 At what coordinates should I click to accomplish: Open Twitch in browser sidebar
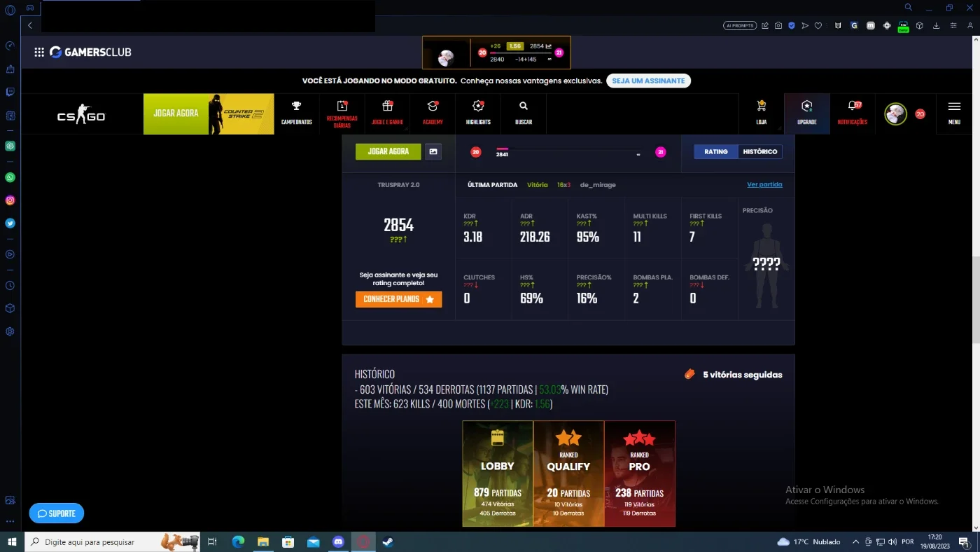(x=10, y=92)
